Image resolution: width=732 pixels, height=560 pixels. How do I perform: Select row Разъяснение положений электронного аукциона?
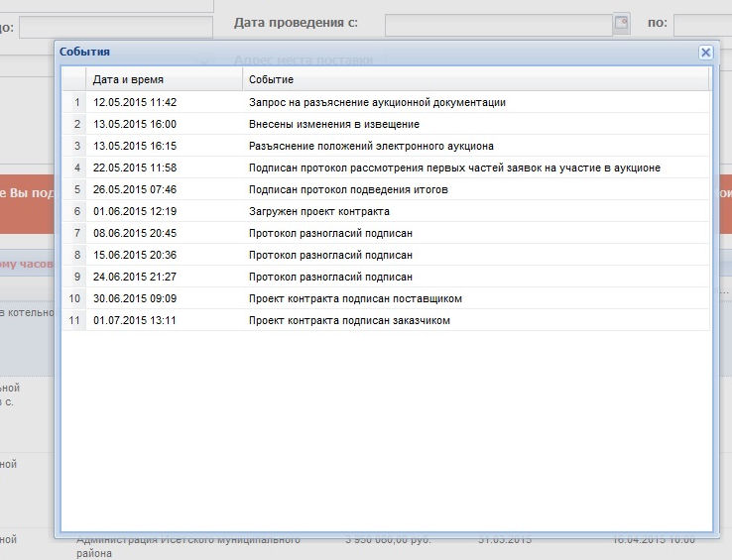pos(370,146)
